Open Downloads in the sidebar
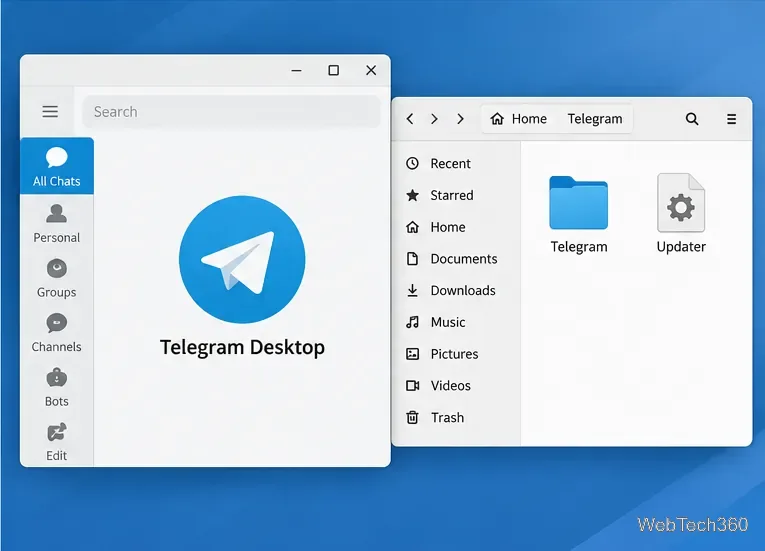This screenshot has height=551, width=765. point(451,290)
